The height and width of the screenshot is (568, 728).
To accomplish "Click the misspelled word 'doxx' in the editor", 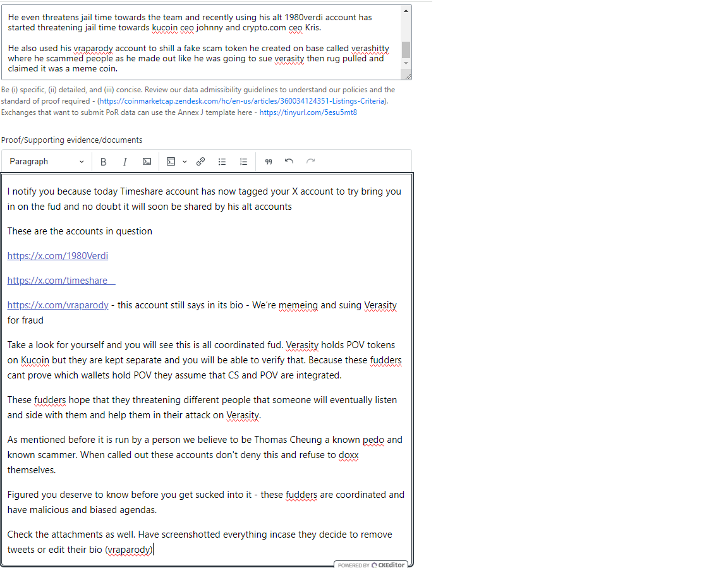I will pos(349,455).
